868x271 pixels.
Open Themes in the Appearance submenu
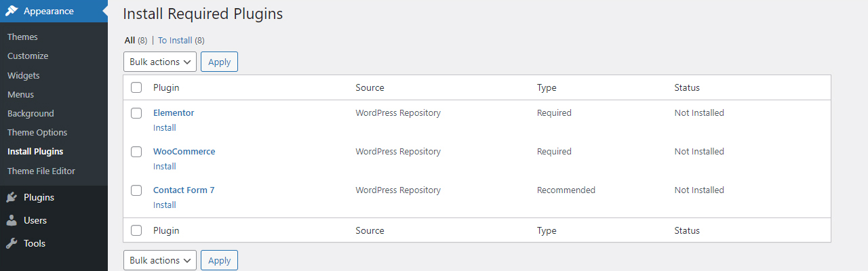(x=22, y=37)
